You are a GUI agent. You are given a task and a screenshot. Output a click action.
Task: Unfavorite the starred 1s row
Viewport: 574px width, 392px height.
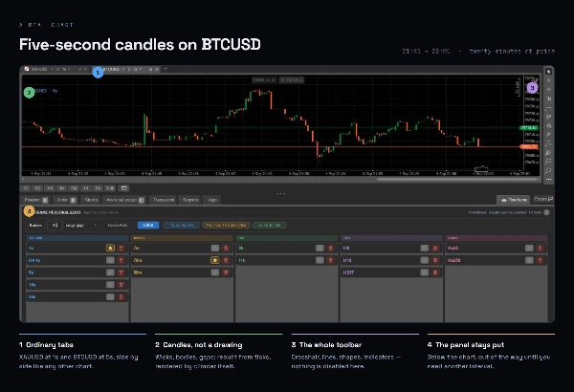pos(110,249)
